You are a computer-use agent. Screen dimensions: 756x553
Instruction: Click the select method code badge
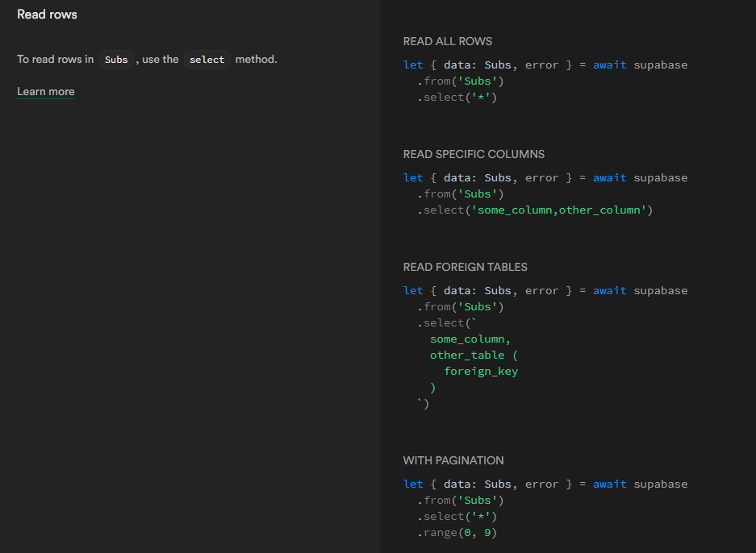(x=207, y=60)
